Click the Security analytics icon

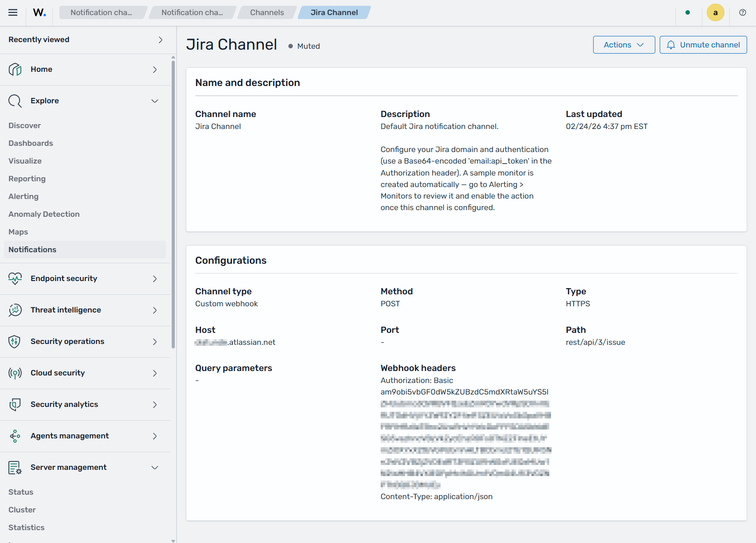[x=15, y=404]
